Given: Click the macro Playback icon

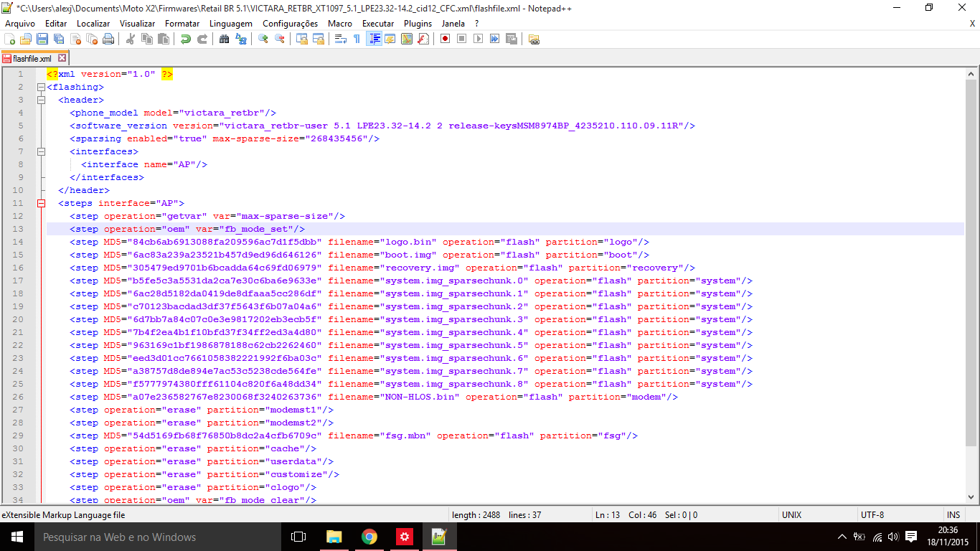Looking at the screenshot, I should 479,39.
